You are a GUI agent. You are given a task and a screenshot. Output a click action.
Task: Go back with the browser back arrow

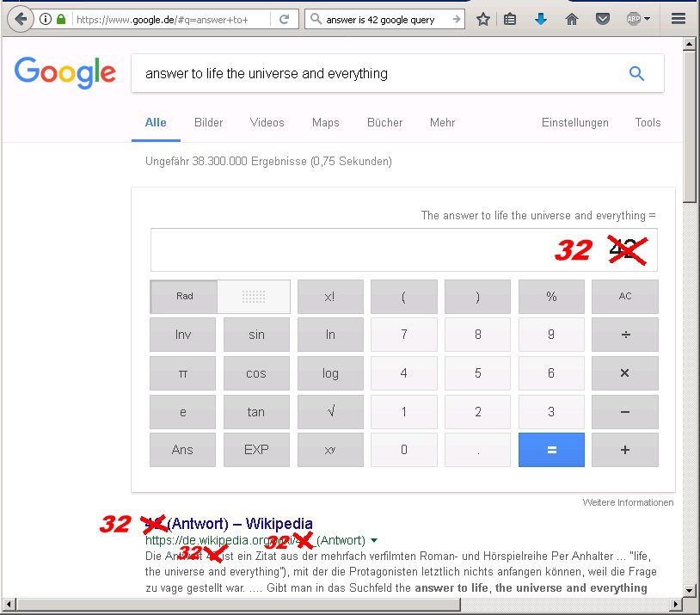[21, 19]
